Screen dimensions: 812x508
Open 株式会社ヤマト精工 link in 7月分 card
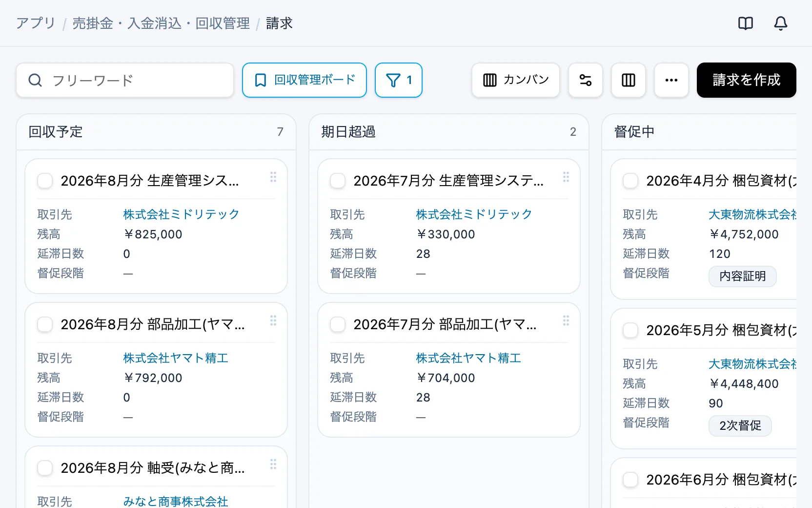468,358
